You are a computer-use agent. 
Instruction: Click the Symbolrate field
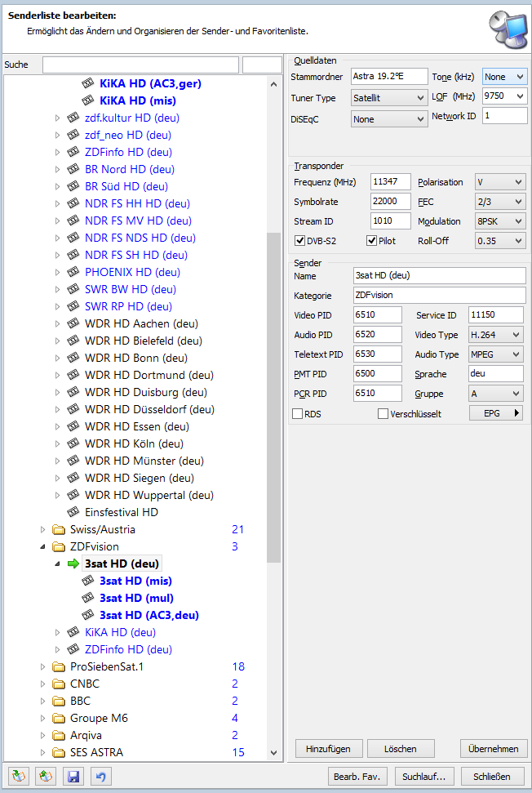tap(391, 202)
